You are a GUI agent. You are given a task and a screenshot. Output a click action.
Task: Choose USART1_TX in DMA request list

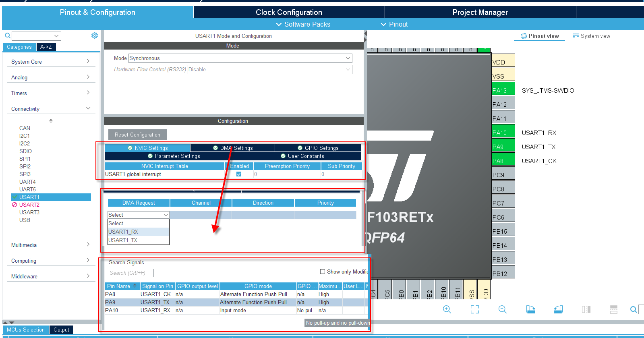click(138, 240)
